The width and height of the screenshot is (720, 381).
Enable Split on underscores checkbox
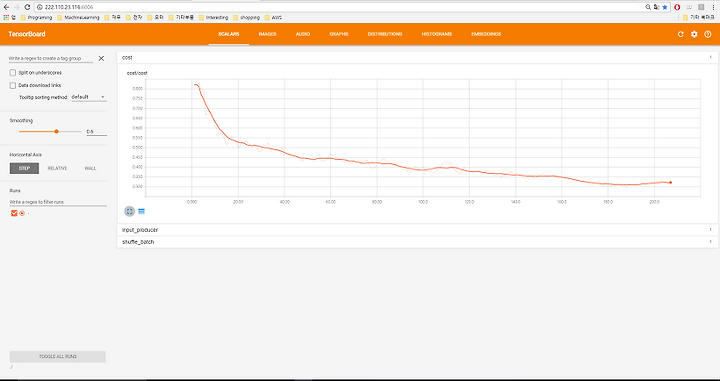(13, 73)
